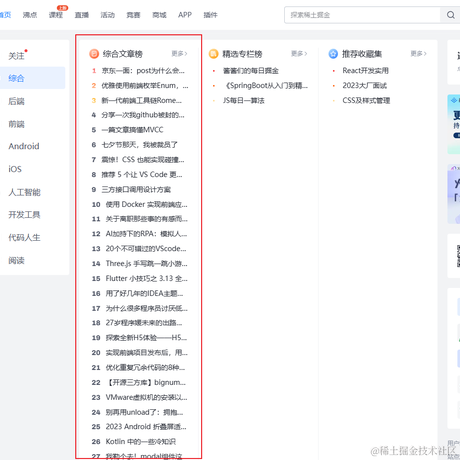
Task: Open article 19 探索全新H5体验
Action: [146, 338]
